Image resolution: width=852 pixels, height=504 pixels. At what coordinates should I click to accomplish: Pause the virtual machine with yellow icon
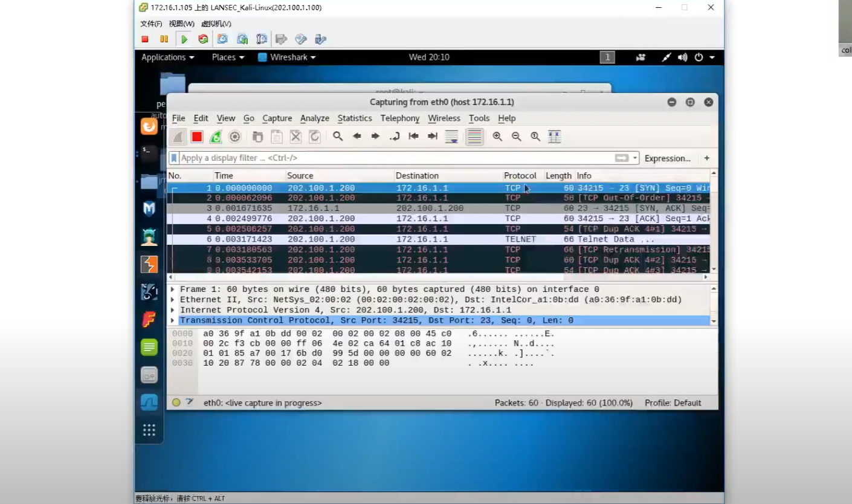point(164,39)
